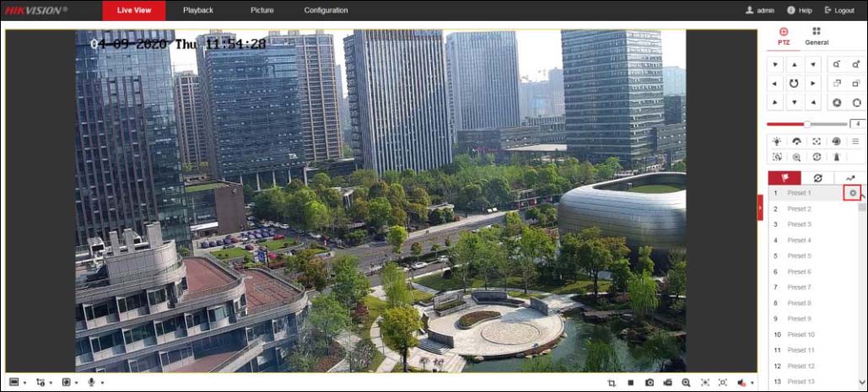Toggle manual tracking icon
868x392 pixels.
(x=777, y=157)
